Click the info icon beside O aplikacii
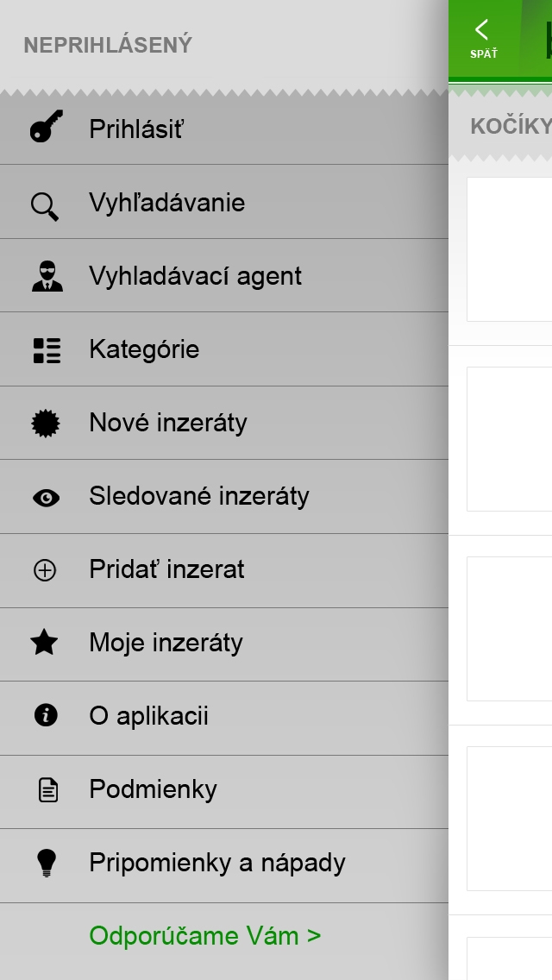552x980 pixels. (46, 715)
